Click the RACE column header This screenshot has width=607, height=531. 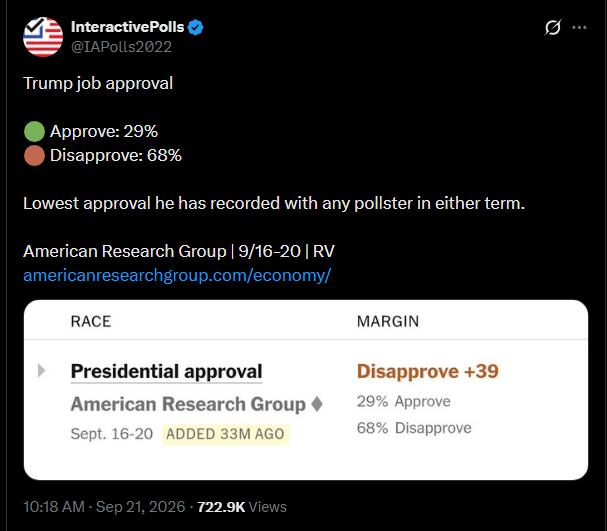(x=91, y=322)
